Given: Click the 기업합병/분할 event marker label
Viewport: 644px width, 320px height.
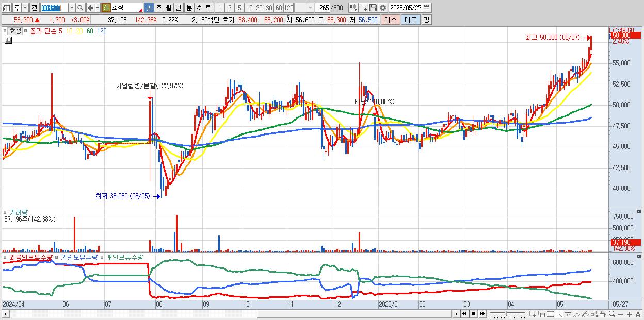Looking at the screenshot, I should (149, 86).
